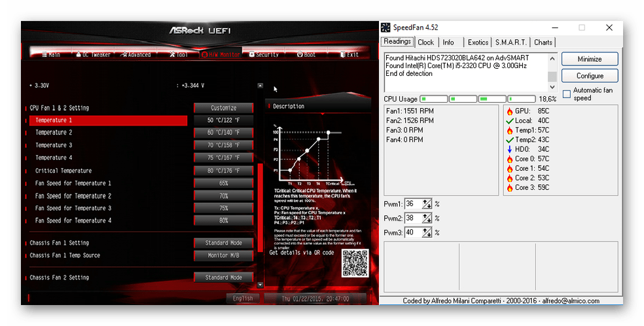Open the Security tab with the lock icon

click(263, 55)
